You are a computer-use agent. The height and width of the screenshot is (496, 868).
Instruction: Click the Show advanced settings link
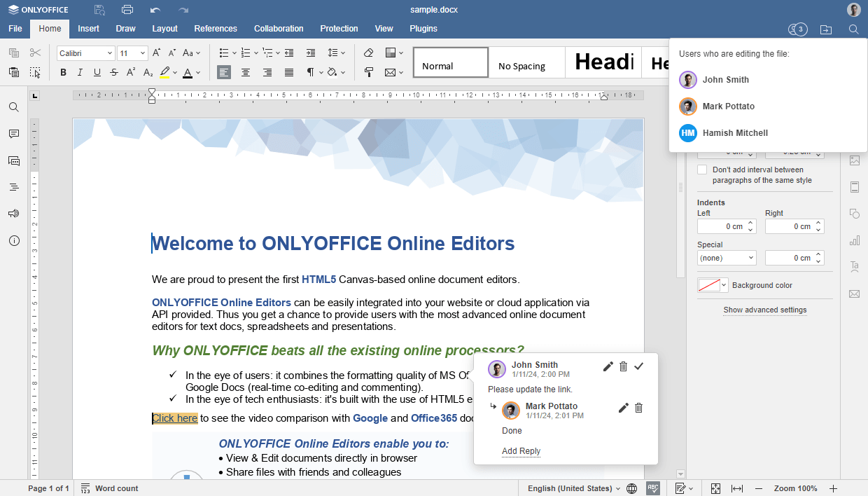tap(764, 309)
